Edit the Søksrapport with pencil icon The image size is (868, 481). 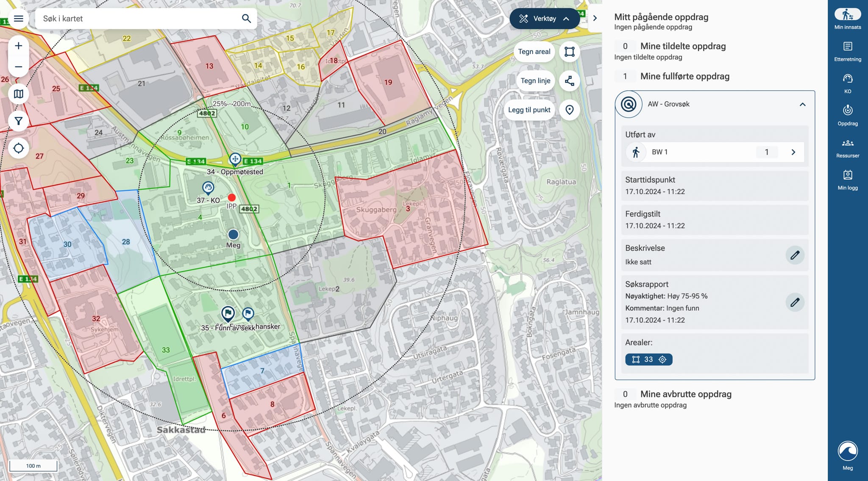point(795,302)
